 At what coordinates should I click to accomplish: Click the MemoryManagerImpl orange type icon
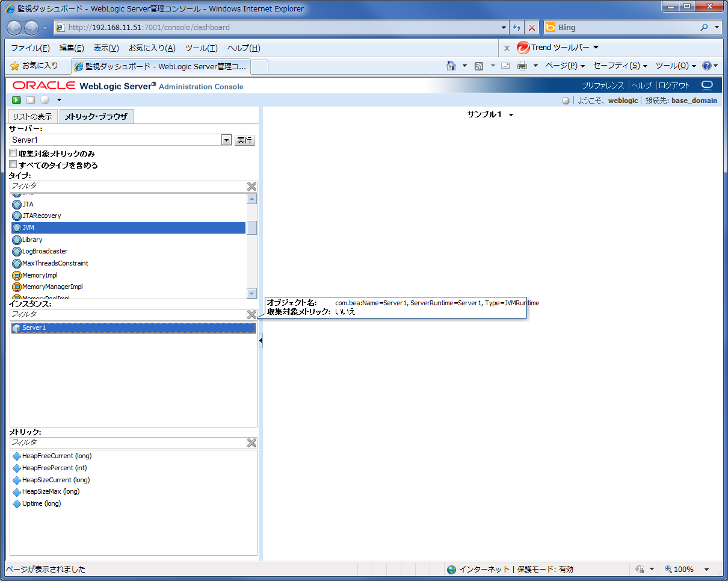click(17, 287)
